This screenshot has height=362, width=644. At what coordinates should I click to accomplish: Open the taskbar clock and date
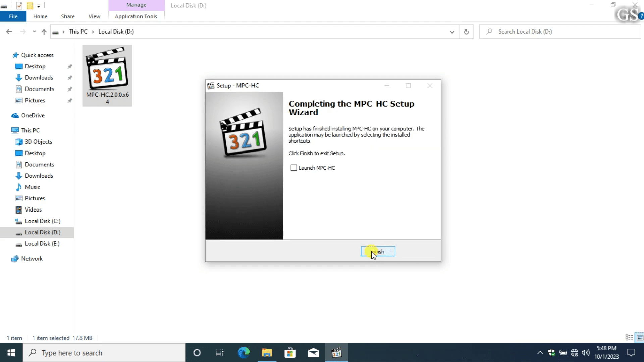click(x=606, y=353)
